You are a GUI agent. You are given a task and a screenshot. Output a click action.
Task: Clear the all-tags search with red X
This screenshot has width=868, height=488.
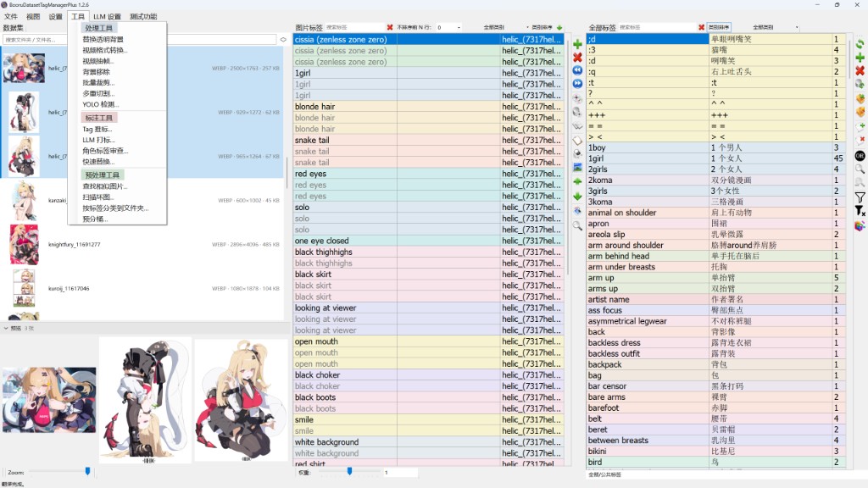(701, 27)
